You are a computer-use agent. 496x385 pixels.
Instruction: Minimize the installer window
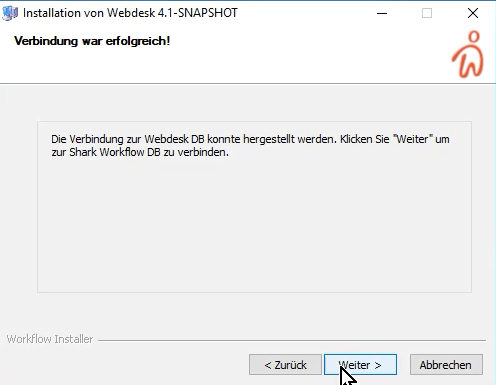(x=382, y=13)
